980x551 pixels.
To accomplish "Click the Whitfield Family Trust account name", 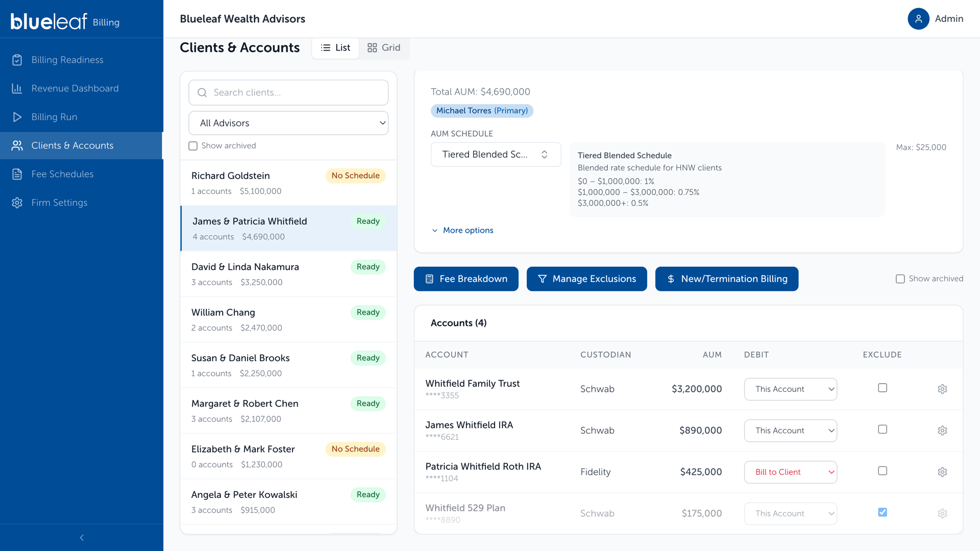I will coord(473,383).
